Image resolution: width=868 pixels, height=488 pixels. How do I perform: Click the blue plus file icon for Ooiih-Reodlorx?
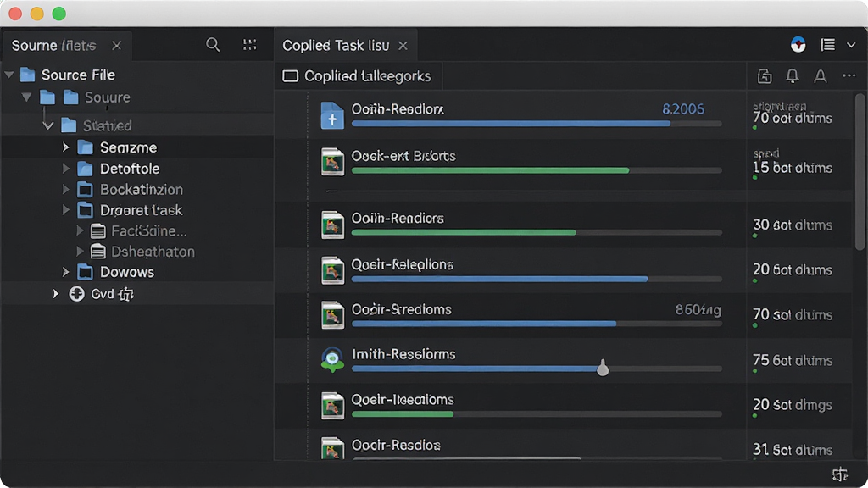(x=332, y=115)
